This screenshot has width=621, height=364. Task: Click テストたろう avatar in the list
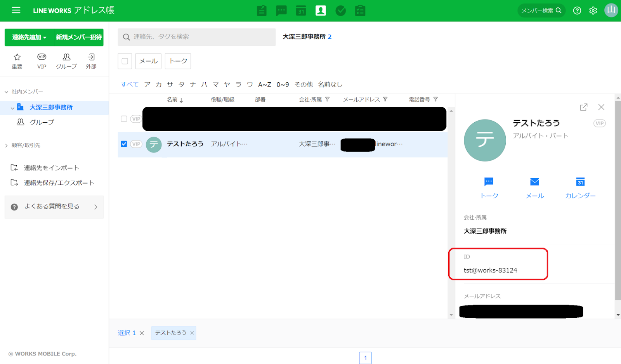coord(154,144)
